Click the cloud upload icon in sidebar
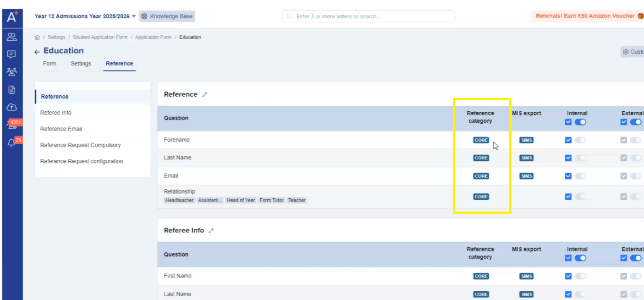 12,107
